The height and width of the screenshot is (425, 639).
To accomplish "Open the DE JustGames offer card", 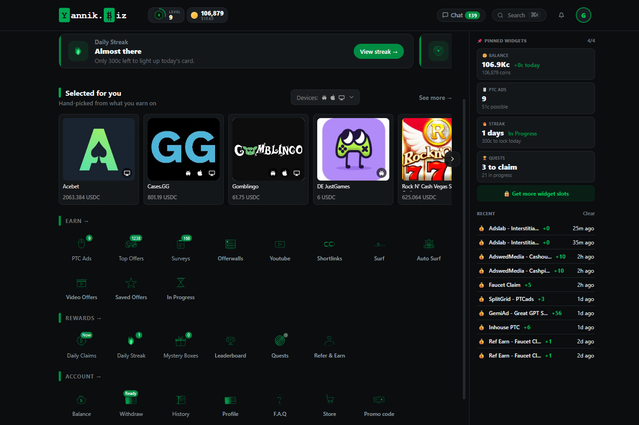I will coord(353,159).
